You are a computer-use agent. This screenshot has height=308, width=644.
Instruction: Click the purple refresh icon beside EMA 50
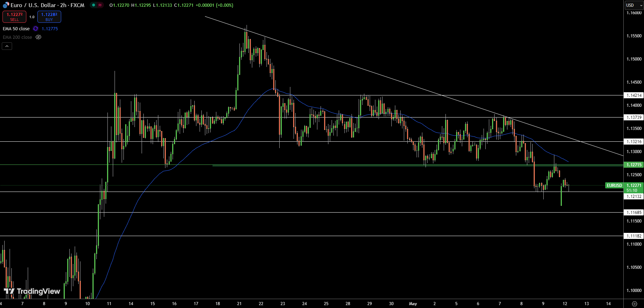[36, 29]
